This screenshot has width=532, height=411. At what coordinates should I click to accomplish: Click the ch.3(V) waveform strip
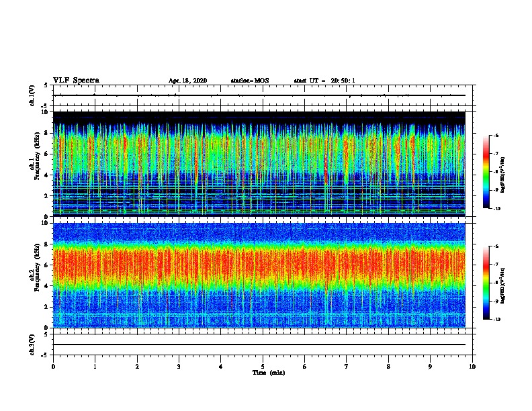263,345
